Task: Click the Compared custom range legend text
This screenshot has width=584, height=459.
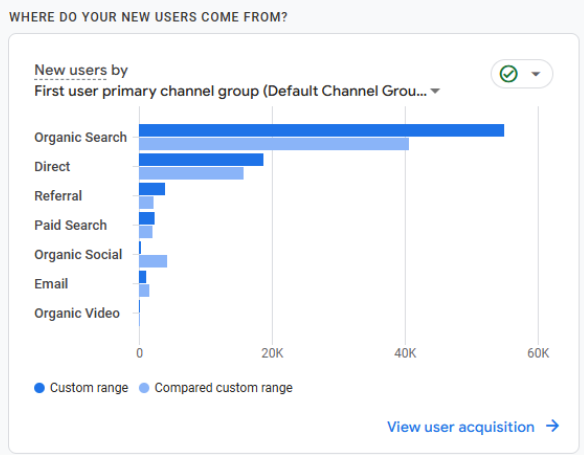Action: pos(223,388)
